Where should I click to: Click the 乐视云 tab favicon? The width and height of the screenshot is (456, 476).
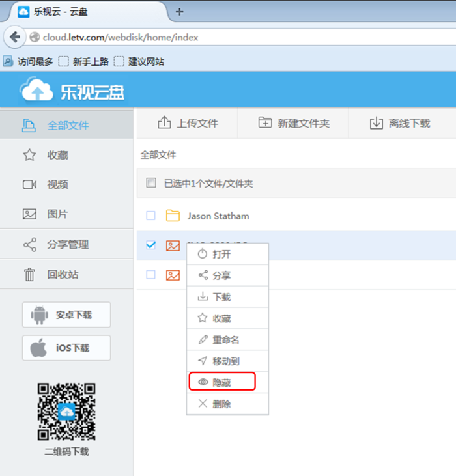pos(23,12)
